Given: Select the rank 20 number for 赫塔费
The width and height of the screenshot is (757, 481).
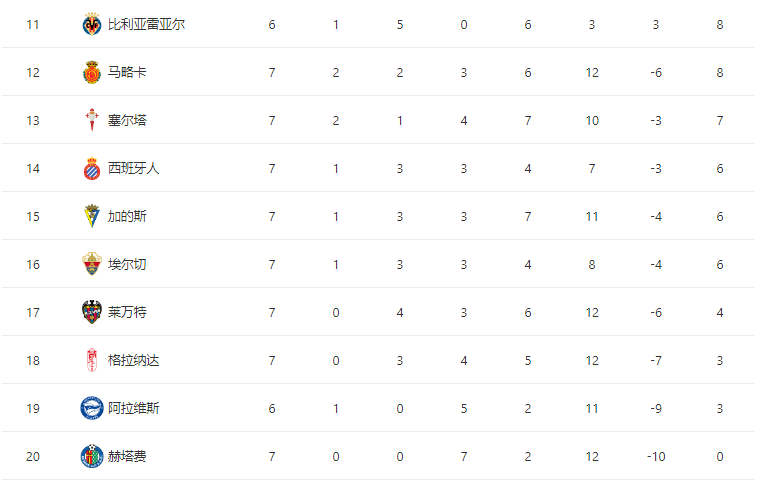Looking at the screenshot, I should [33, 456].
